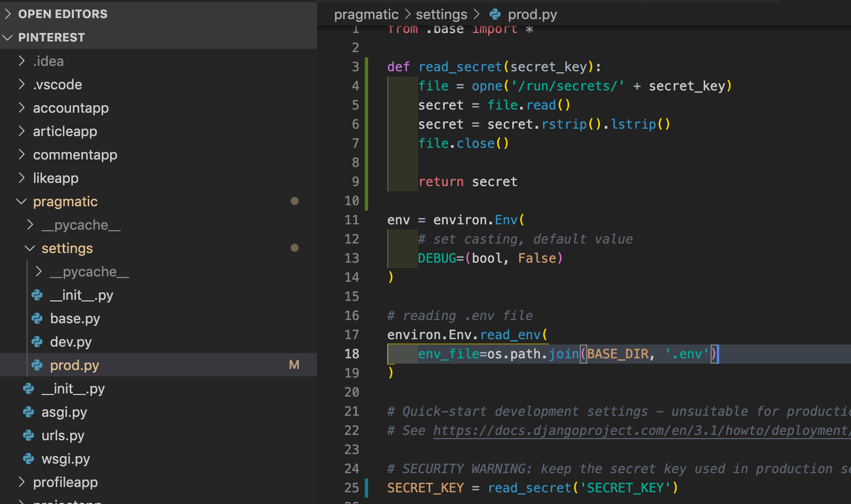Click settings breadcrumb segment
This screenshot has height=504, width=851.
[x=441, y=14]
